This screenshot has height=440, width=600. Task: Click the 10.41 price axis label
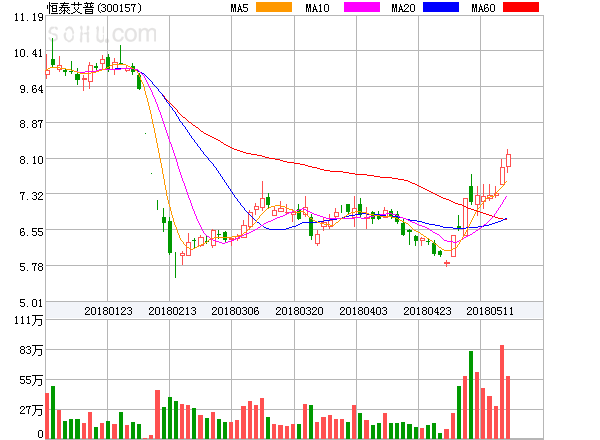pos(29,53)
